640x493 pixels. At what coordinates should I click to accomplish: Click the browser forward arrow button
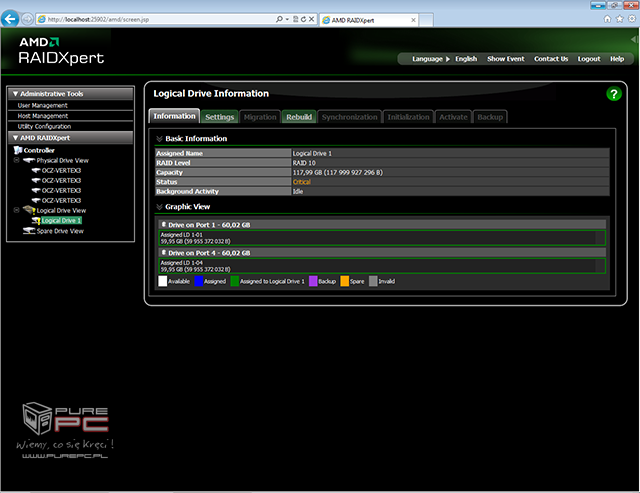27,19
